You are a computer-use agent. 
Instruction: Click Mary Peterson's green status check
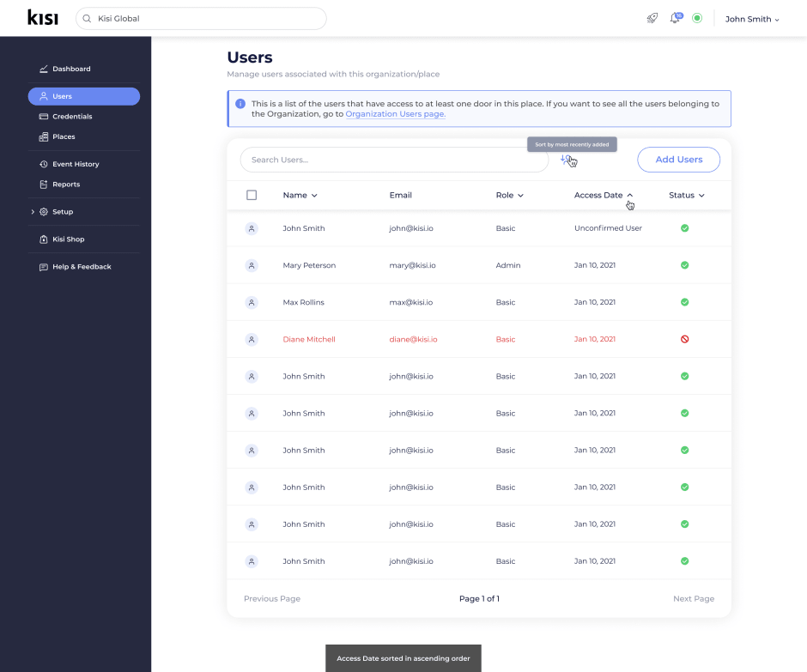[x=684, y=265]
